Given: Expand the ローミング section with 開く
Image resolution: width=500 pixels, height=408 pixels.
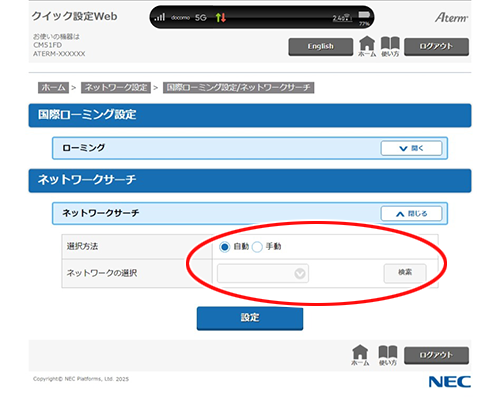Looking at the screenshot, I should [411, 148].
